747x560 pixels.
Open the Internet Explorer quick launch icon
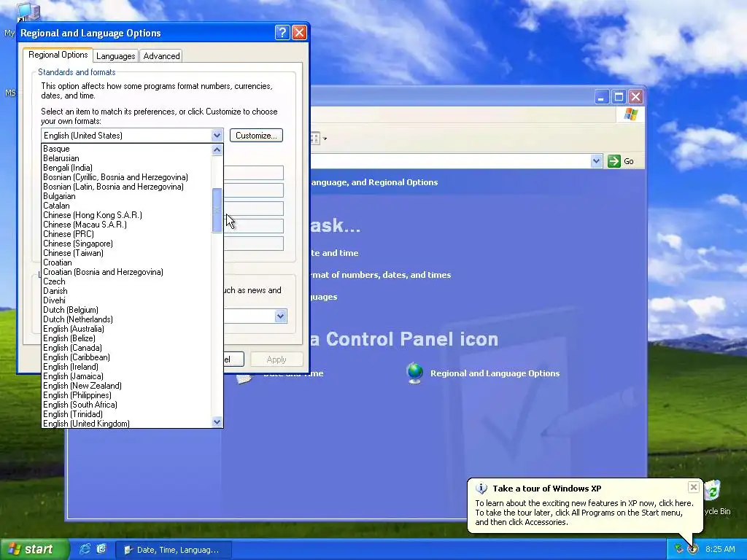[x=85, y=549]
